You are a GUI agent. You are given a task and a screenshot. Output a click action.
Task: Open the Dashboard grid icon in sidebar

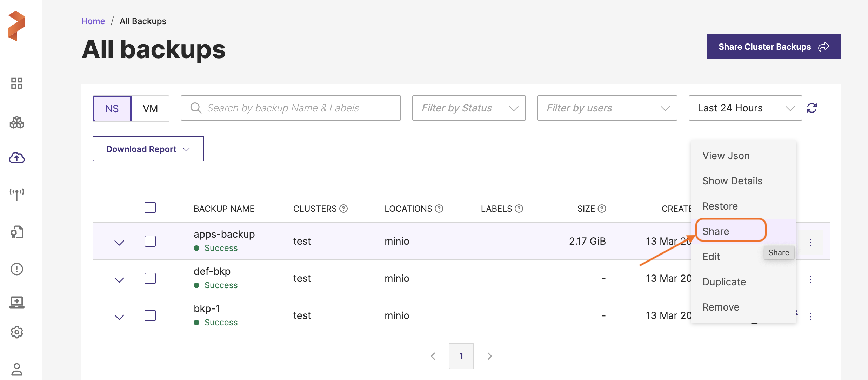[17, 83]
